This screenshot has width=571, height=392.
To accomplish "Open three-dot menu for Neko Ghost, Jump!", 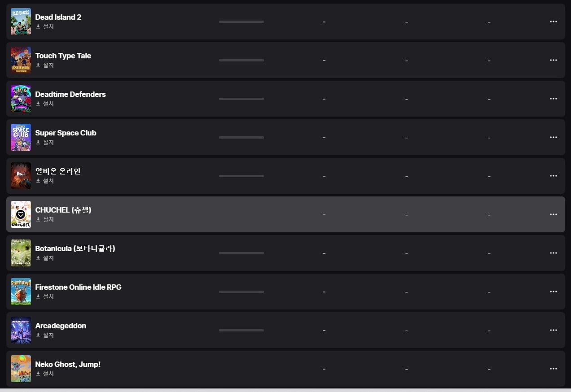I will pyautogui.click(x=553, y=369).
